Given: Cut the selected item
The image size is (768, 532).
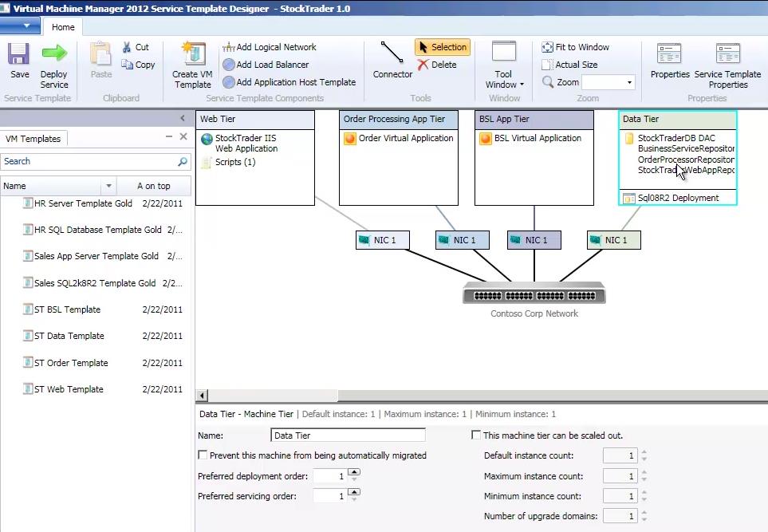Looking at the screenshot, I should point(136,47).
